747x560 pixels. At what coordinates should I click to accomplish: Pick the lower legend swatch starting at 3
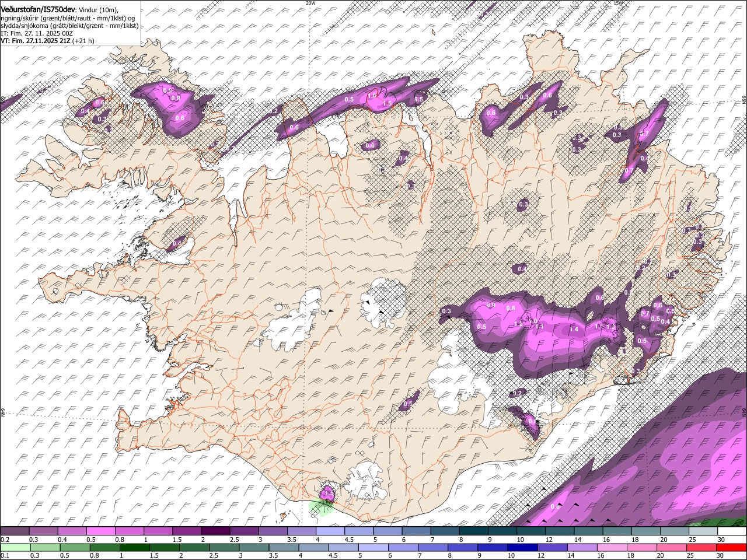click(254, 547)
